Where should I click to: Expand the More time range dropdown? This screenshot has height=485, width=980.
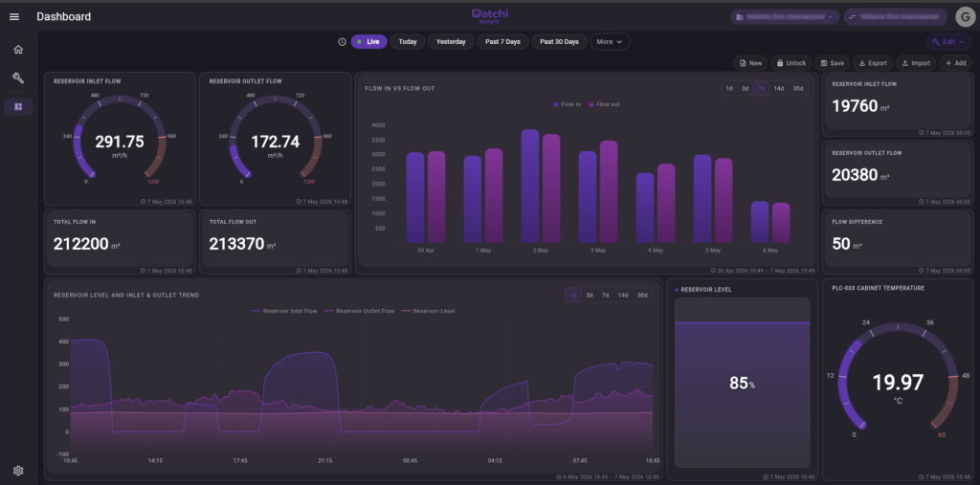[x=610, y=42]
